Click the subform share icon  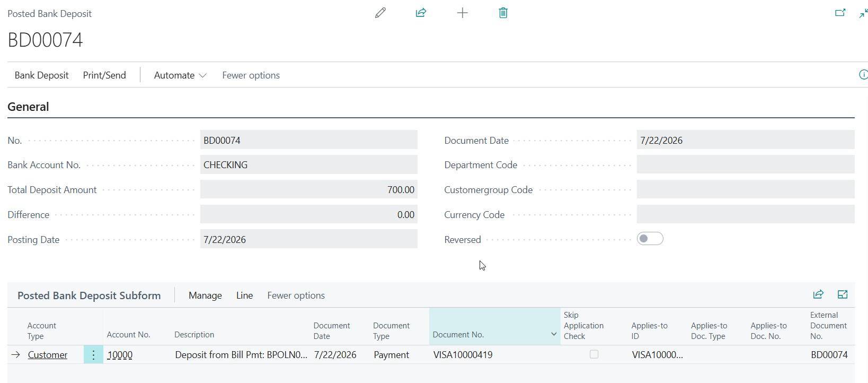tap(818, 294)
